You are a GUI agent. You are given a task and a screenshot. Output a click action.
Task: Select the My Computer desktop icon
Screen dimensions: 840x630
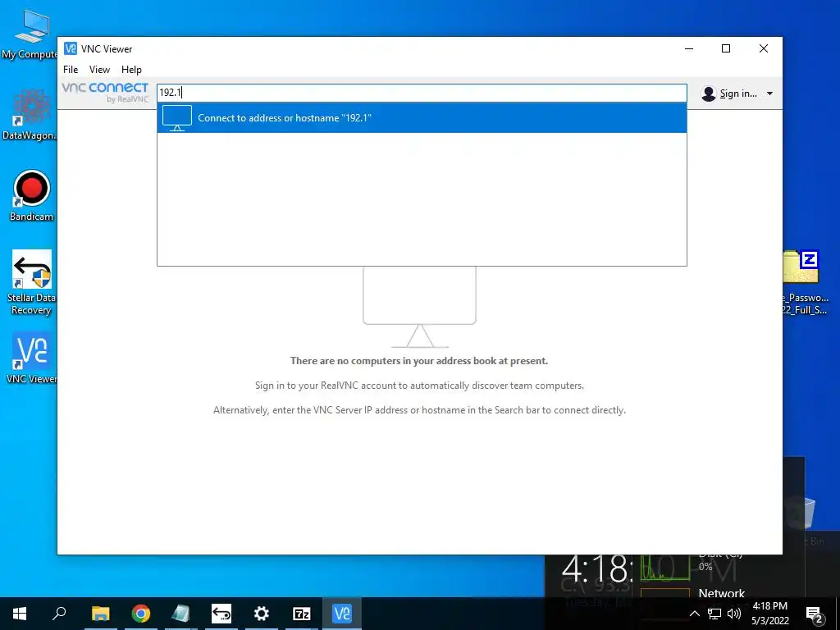click(30, 34)
